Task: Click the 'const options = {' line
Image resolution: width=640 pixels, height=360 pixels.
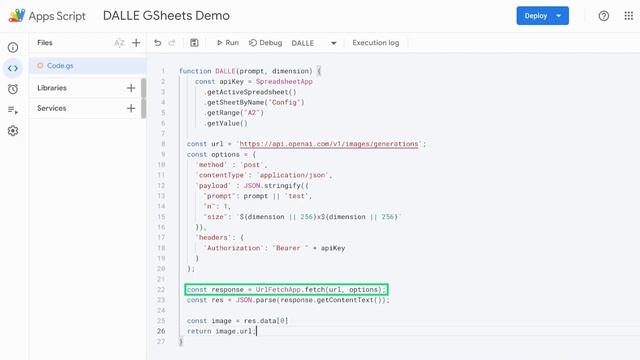Action: pos(221,155)
